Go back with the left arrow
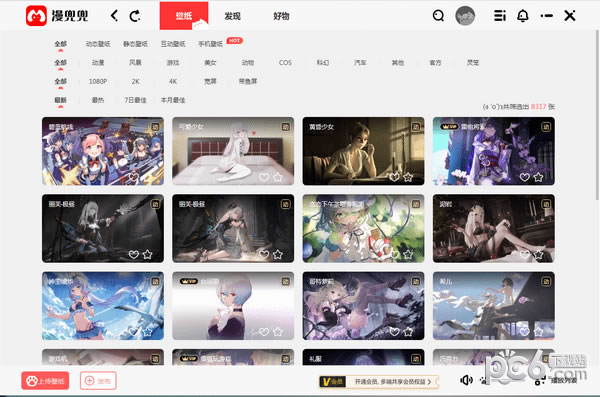The width and height of the screenshot is (600, 397). pyautogui.click(x=114, y=16)
